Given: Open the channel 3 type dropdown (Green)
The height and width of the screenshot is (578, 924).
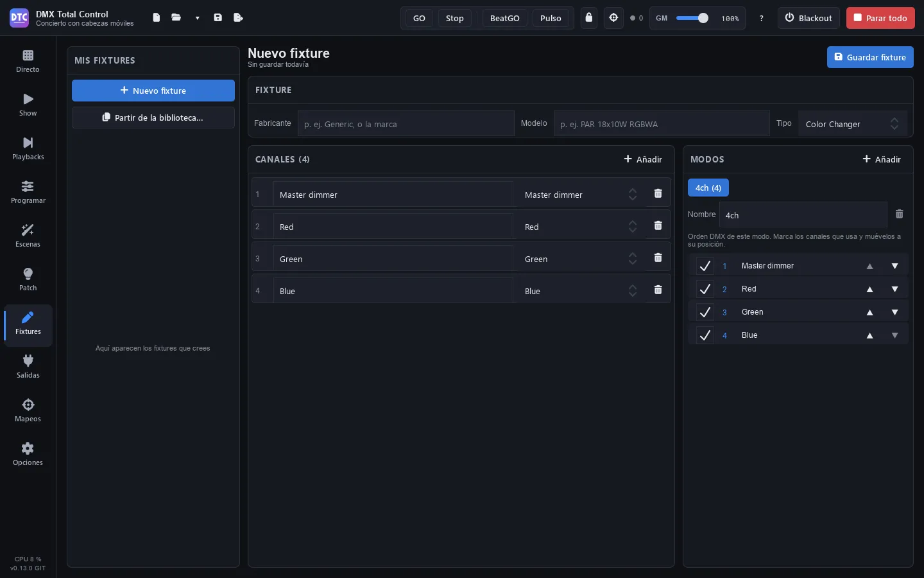Looking at the screenshot, I should [x=580, y=258].
